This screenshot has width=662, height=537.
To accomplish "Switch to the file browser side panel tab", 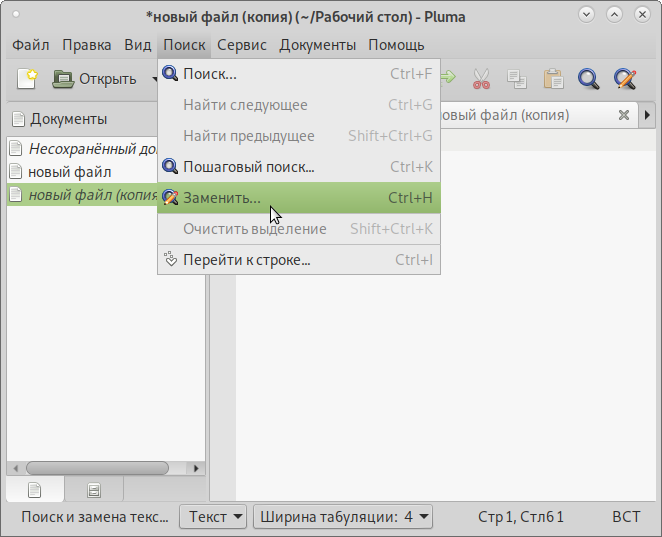I will [94, 489].
